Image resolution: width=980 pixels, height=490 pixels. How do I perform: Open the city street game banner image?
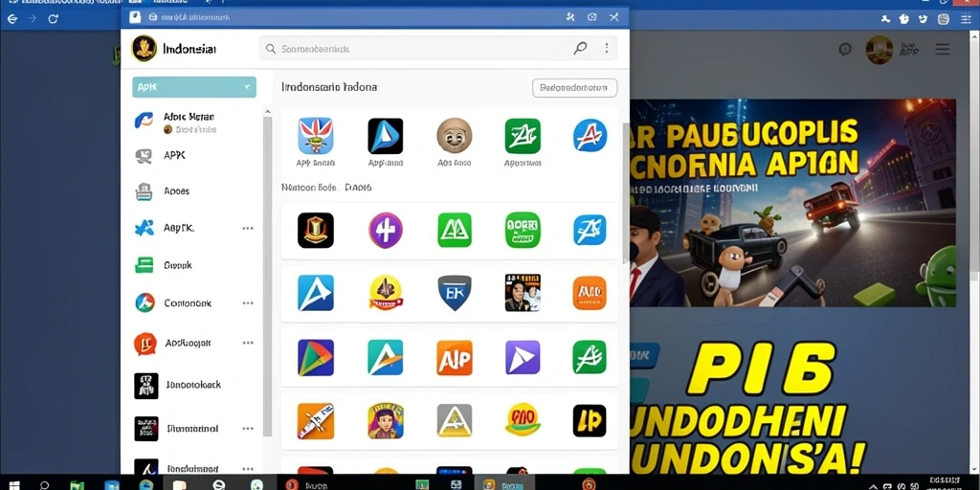coord(792,203)
